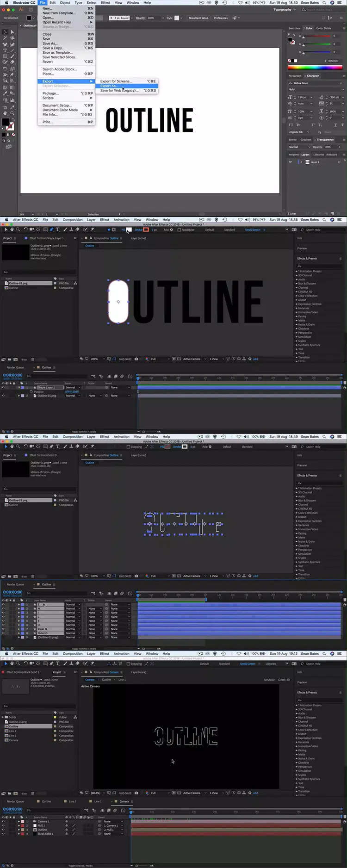Collapse the Shape Layer 1 properties twirl

pyautogui.click(x=19, y=387)
